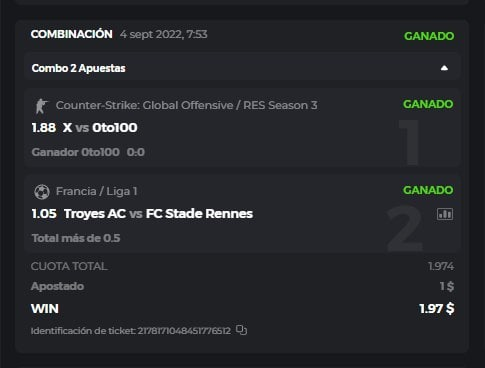The width and height of the screenshot is (485, 368).
Task: Click the soccer ball icon
Action: coord(42,192)
